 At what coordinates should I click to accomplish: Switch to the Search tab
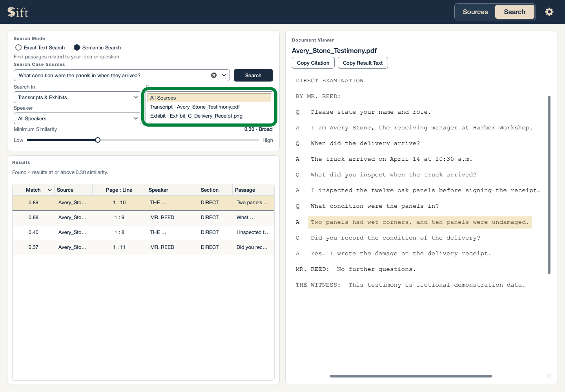[x=514, y=12]
